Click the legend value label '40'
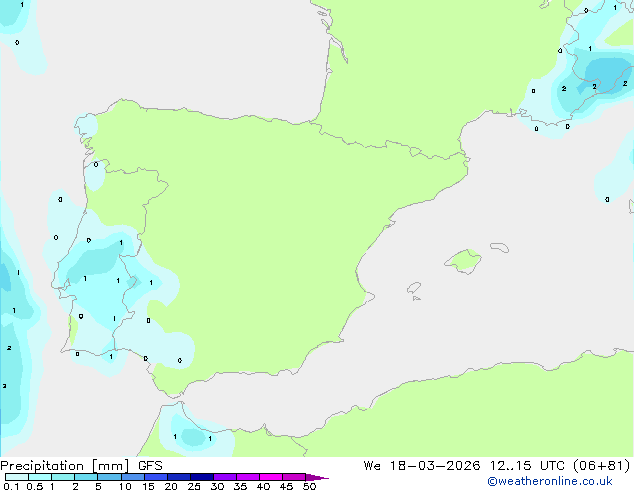Viewport: 634px width, 490px height. (x=264, y=486)
